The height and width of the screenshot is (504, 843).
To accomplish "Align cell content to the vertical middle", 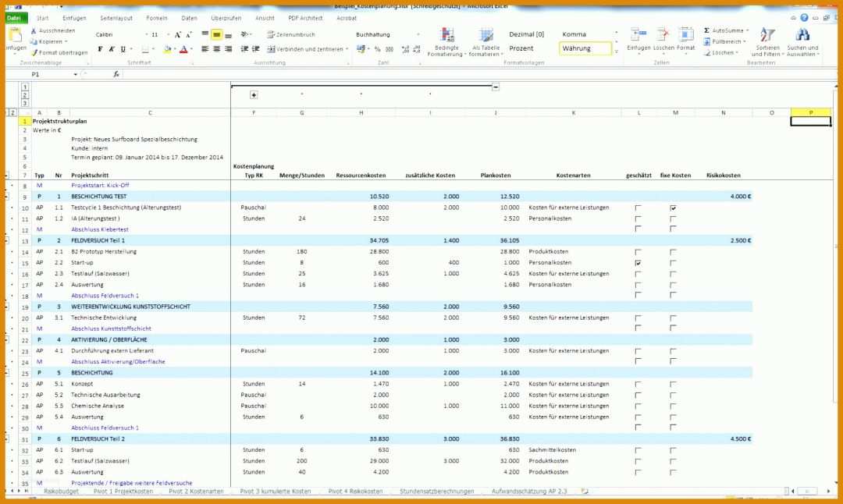I will [217, 34].
